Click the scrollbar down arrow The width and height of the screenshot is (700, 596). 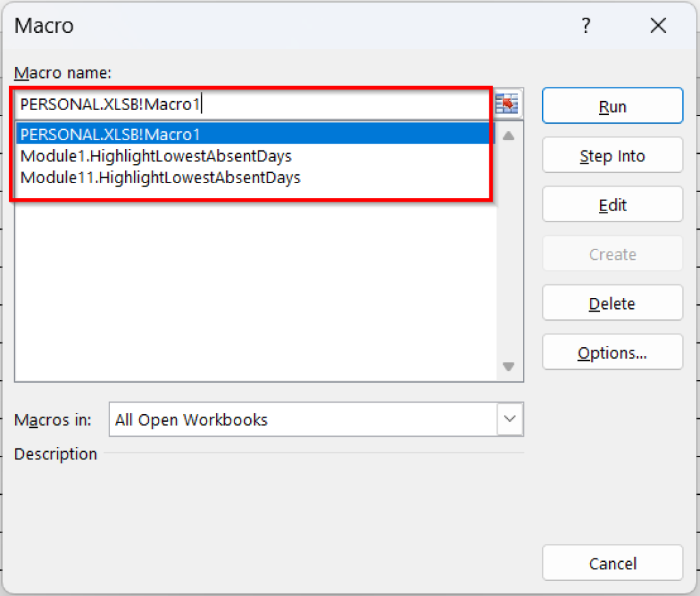(508, 367)
